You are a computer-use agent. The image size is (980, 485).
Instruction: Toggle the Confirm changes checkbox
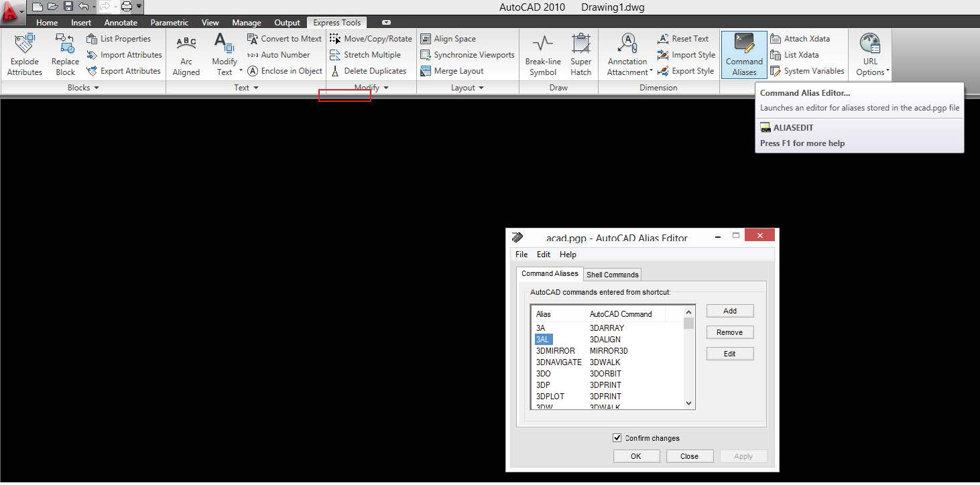click(617, 438)
